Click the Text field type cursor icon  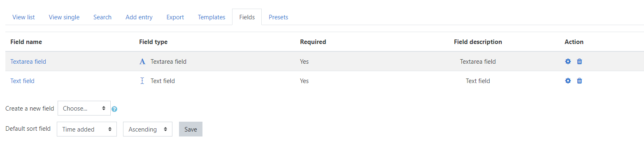coord(142,81)
